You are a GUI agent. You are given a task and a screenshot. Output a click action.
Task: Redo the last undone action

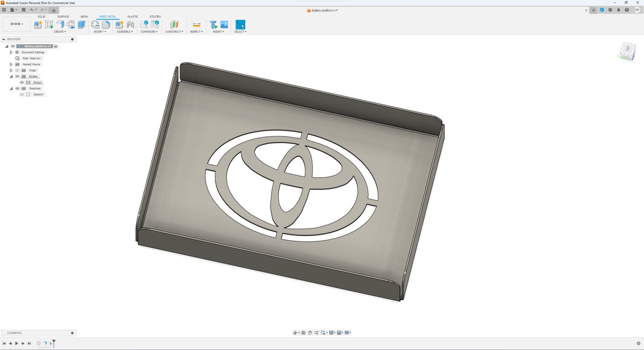click(41, 10)
